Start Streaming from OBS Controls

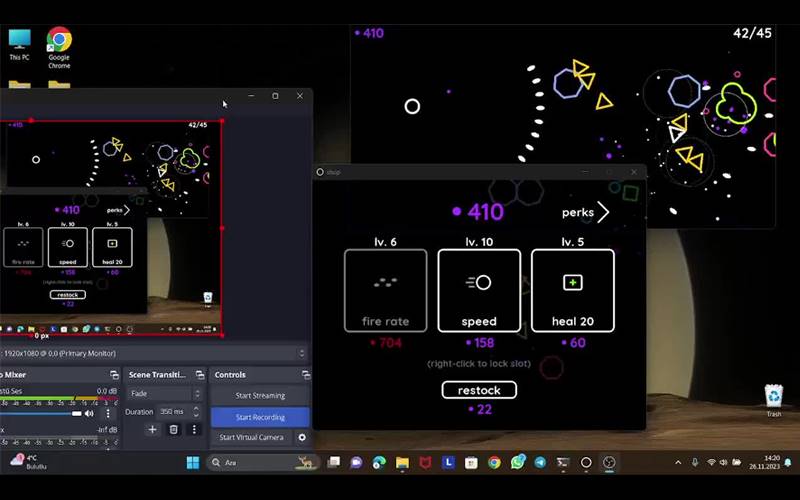click(260, 395)
